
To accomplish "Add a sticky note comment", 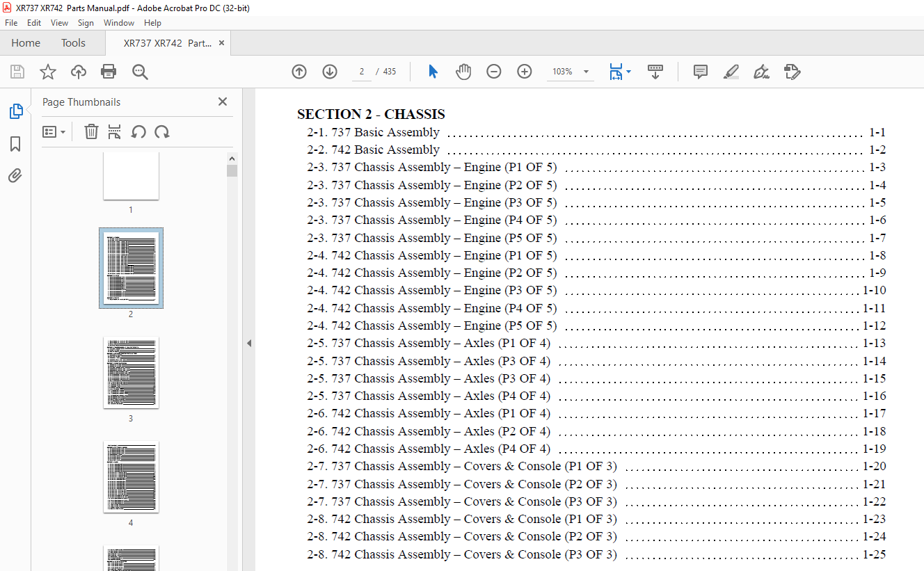I will pyautogui.click(x=701, y=72).
